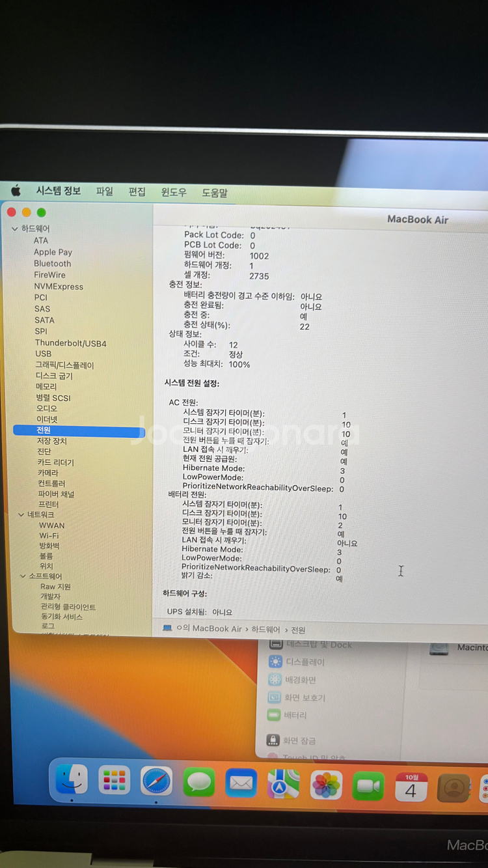
Task: Collapse the 소프트웨어 section
Action: click(22, 576)
